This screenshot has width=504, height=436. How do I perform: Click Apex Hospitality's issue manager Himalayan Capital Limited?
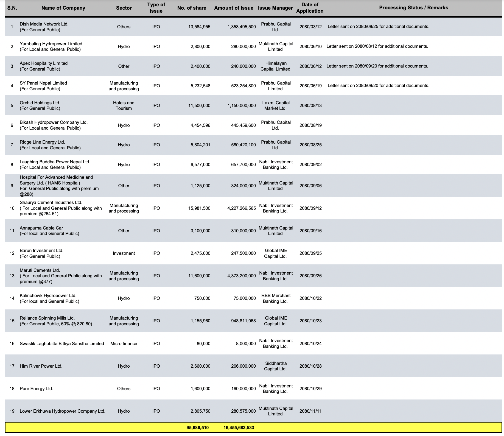pyautogui.click(x=276, y=66)
